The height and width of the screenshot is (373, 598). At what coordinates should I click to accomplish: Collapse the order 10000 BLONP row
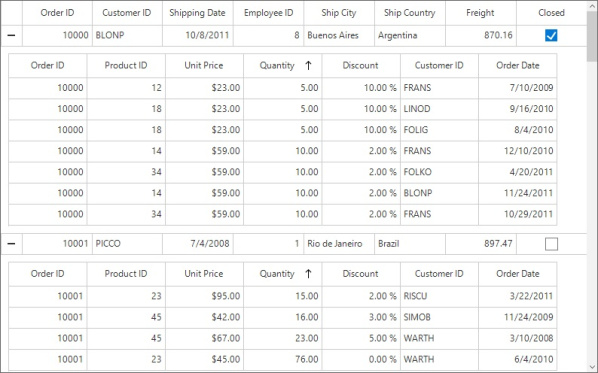coord(11,35)
